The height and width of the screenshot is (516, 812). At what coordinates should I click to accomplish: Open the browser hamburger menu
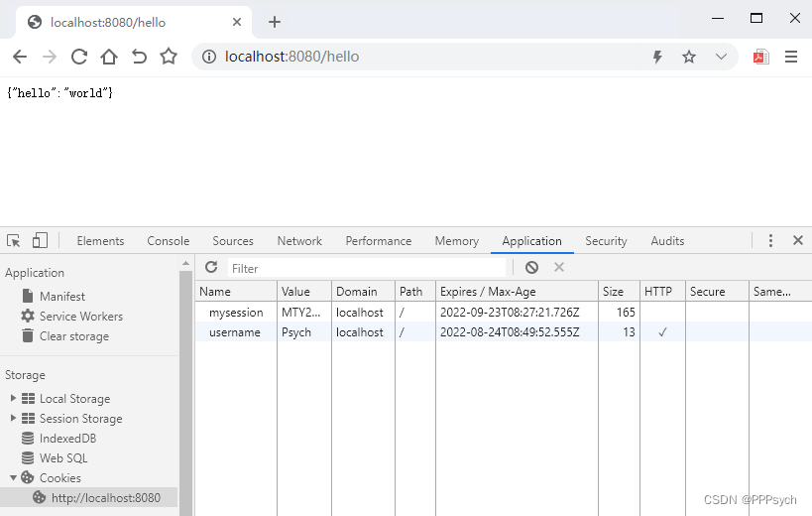tap(791, 57)
